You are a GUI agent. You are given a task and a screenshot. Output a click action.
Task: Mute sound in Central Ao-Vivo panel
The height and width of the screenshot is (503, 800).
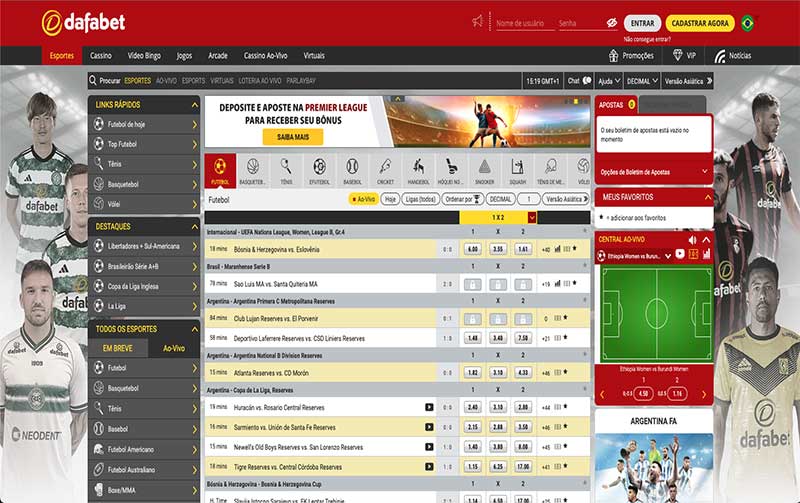tap(692, 240)
